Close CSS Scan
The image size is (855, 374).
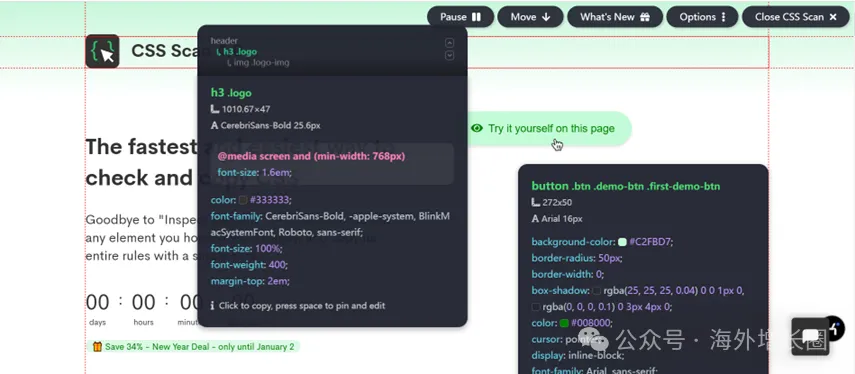click(796, 17)
